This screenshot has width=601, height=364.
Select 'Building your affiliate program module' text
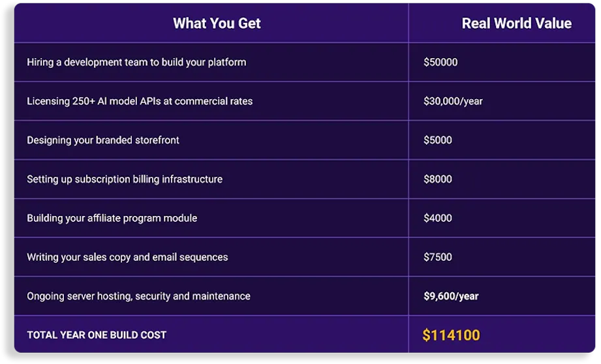click(x=112, y=218)
